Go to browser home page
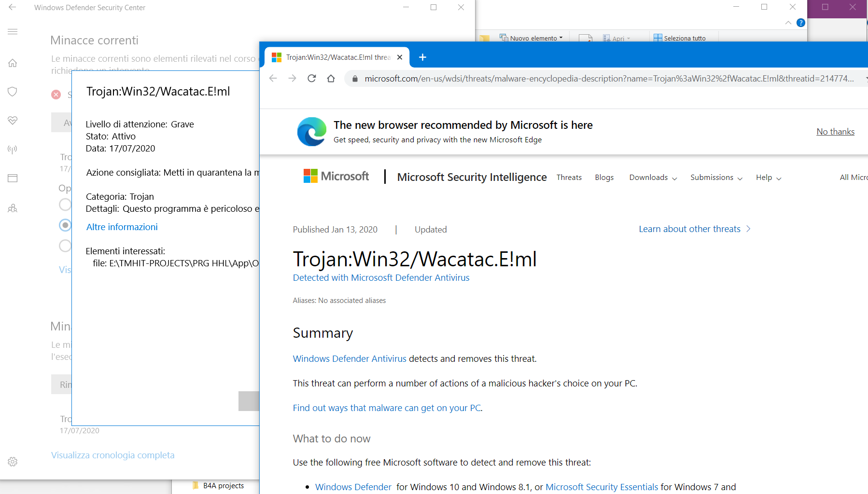Screen dimensions: 868x494 331,78
